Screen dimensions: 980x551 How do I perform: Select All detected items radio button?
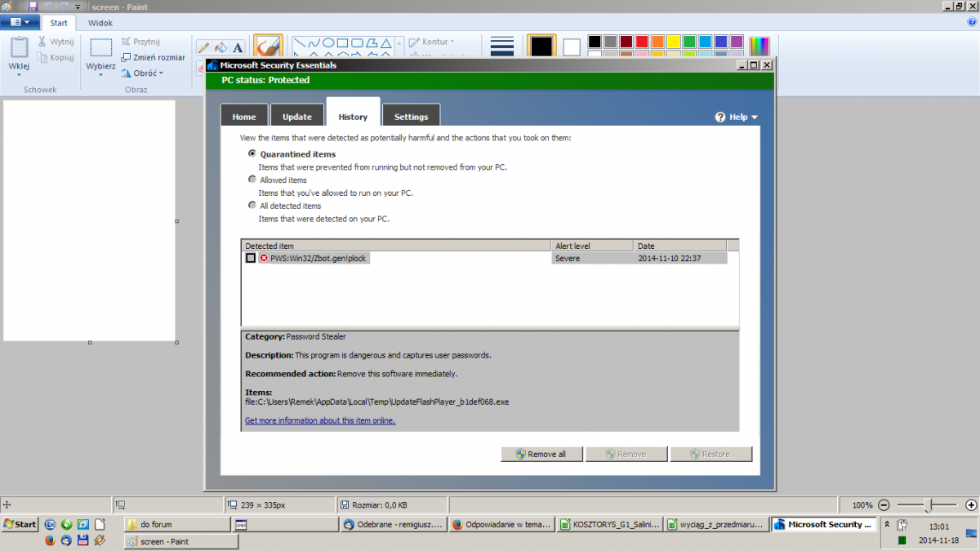tap(252, 206)
